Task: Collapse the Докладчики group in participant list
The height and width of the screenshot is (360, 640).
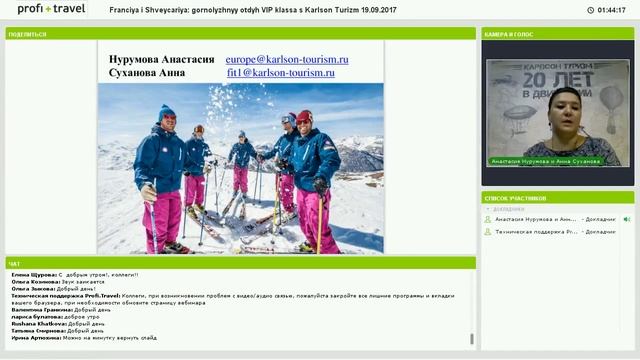Action: coord(488,209)
